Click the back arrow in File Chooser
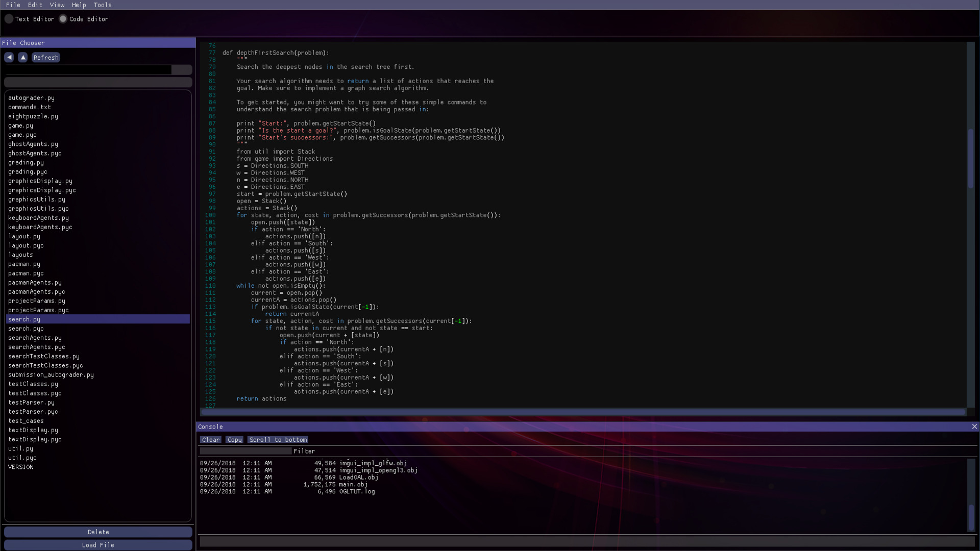This screenshot has width=980, height=551. (x=9, y=57)
